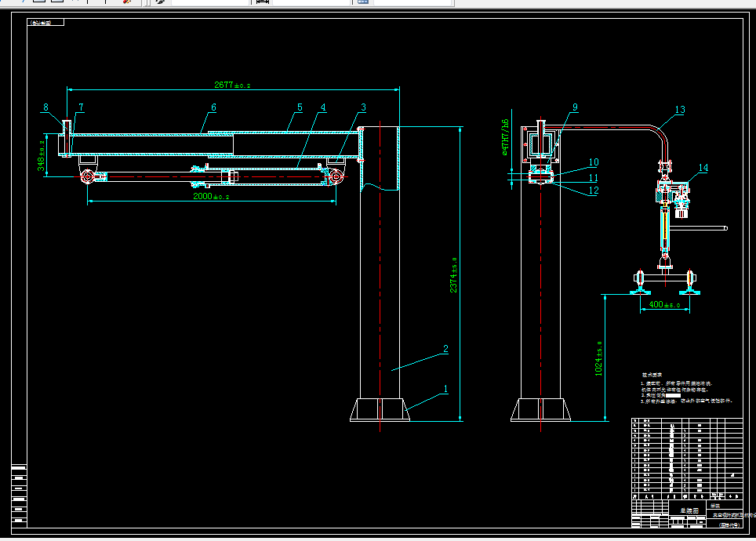756x541 pixels.
Task: Click part balloon number 3
Action: 364,107
